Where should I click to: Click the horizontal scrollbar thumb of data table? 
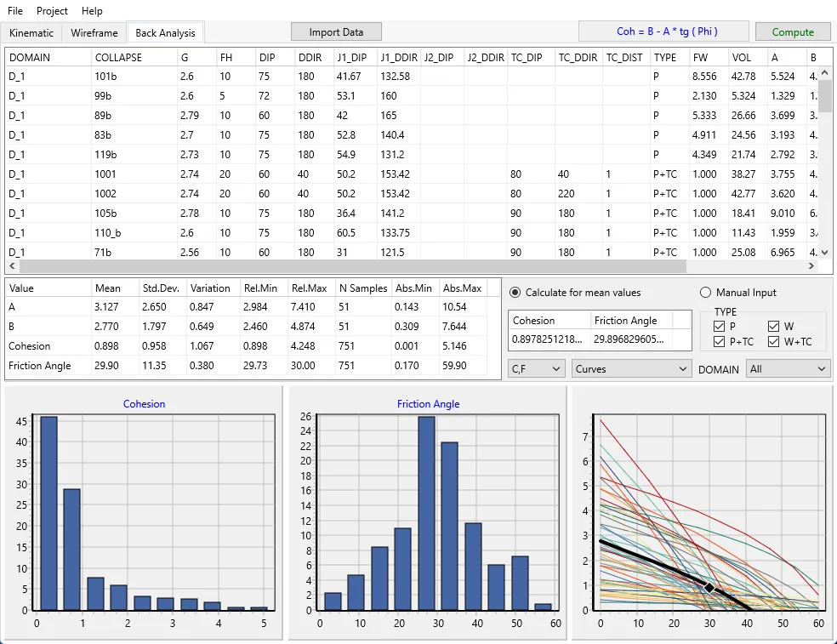[x=352, y=265]
